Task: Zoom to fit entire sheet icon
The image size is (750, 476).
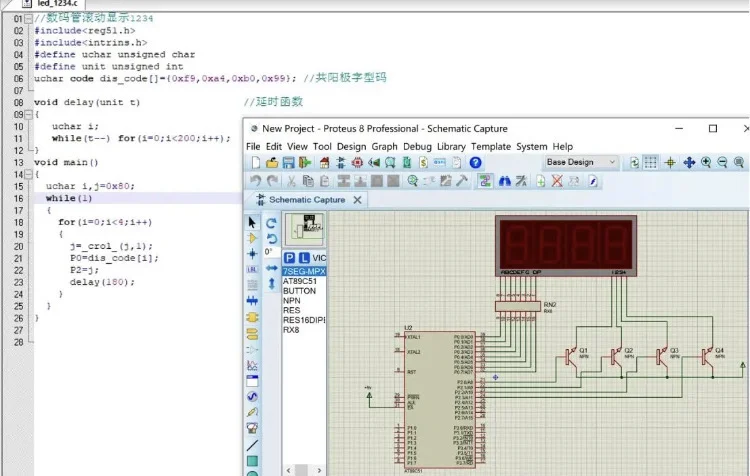Action: click(x=739, y=163)
